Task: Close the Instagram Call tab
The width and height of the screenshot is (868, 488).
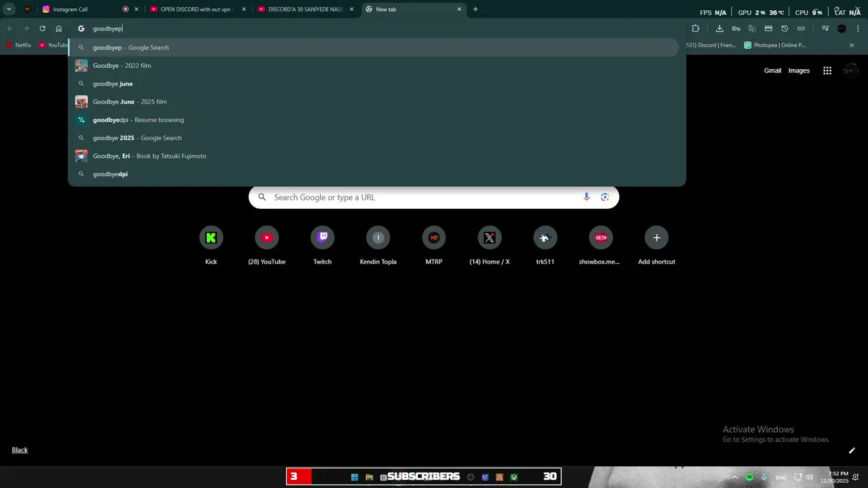Action: pyautogui.click(x=136, y=9)
